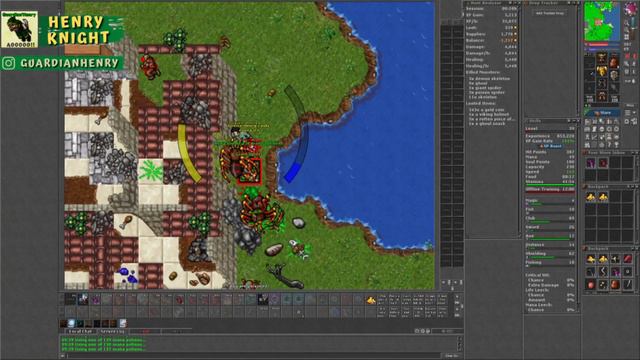Click the blue flowers on the floor
This screenshot has height=360, width=640.
[127, 274]
